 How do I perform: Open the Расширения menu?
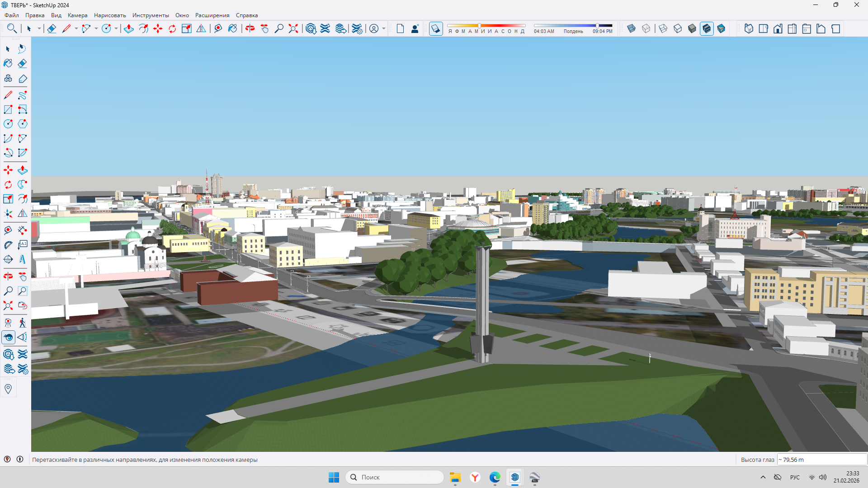[212, 15]
